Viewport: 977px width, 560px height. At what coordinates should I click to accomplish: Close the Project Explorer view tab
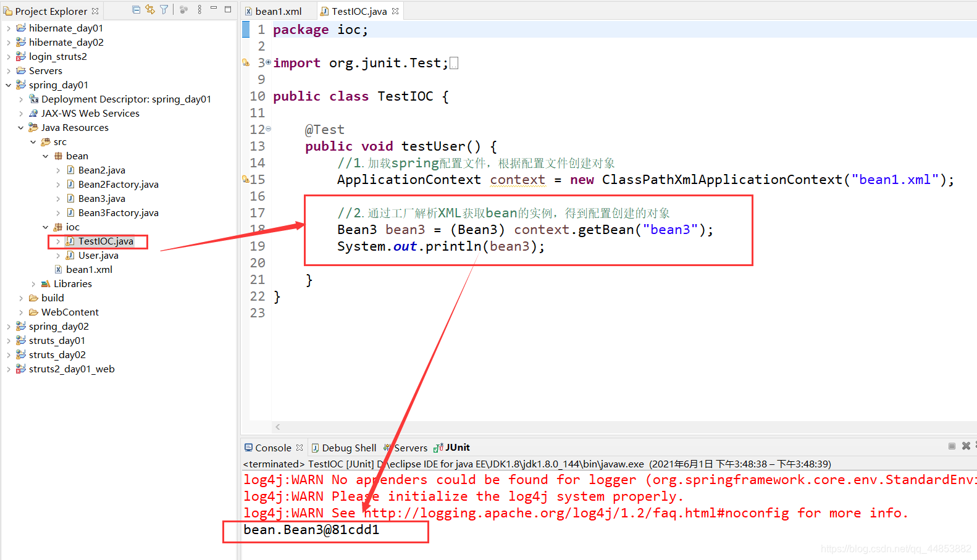pyautogui.click(x=95, y=11)
